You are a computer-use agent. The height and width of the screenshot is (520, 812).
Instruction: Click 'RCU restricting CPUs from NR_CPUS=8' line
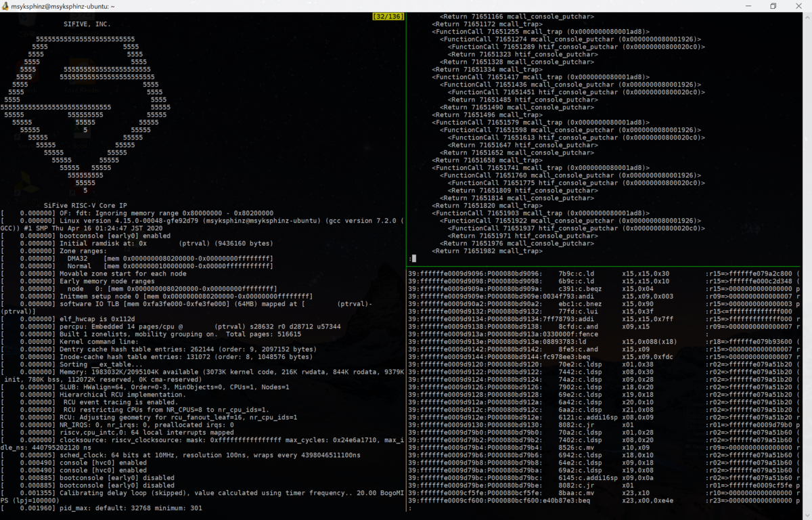click(x=135, y=410)
